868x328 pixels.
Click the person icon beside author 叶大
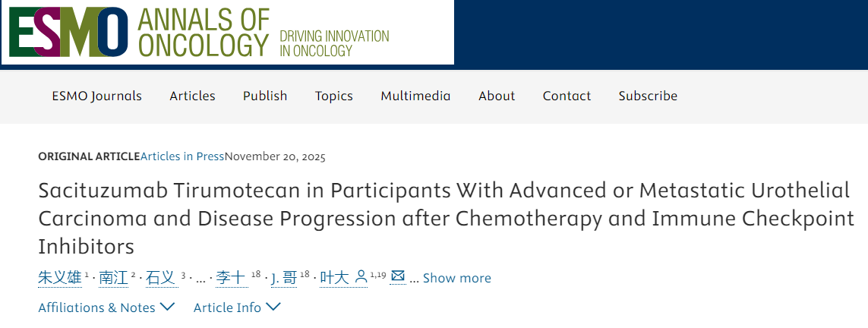coord(361,276)
